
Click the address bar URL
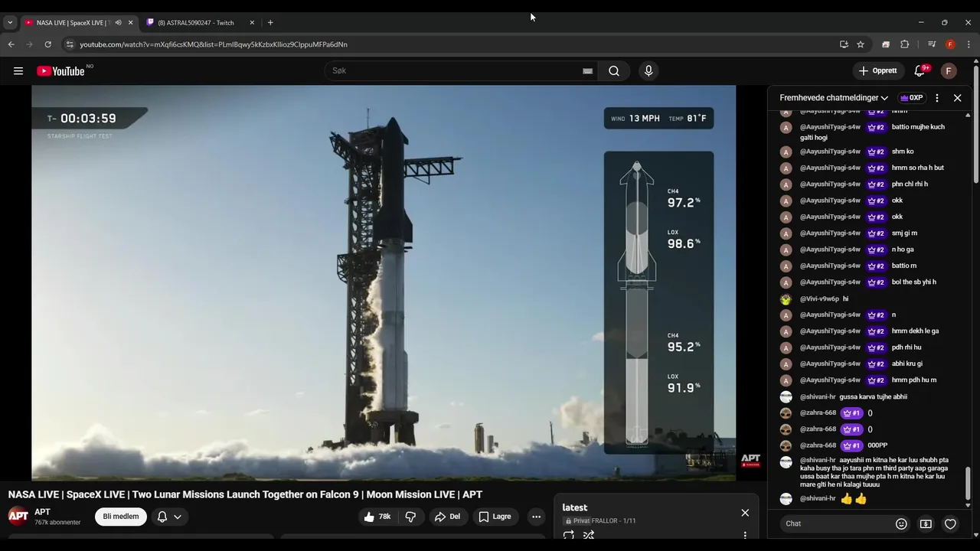pos(214,44)
